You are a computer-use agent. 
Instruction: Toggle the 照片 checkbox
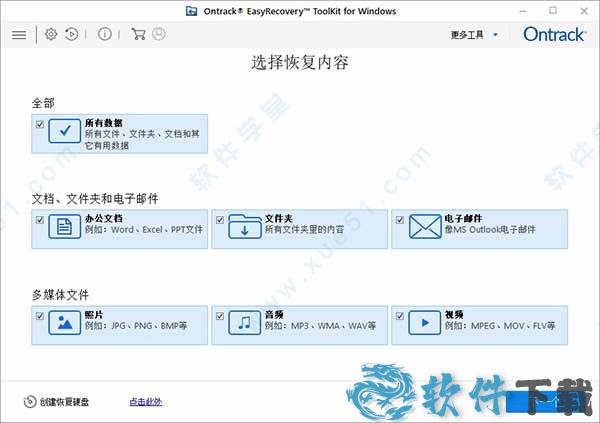(40, 316)
